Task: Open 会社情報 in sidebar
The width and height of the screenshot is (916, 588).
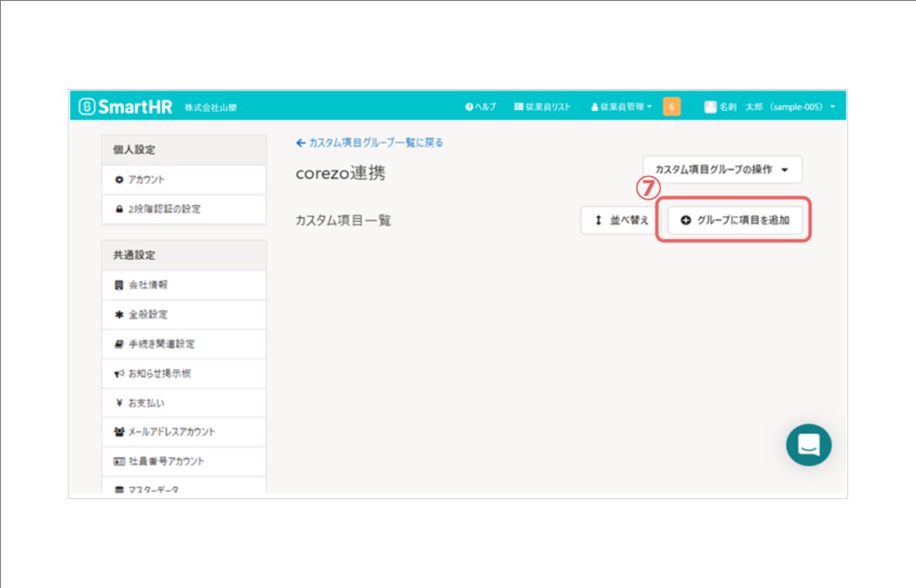Action: tap(184, 285)
